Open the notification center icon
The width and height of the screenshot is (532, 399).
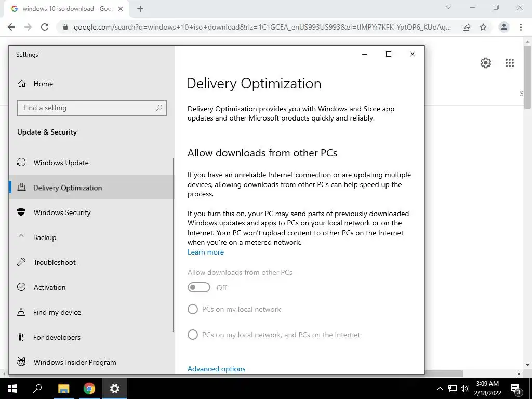pyautogui.click(x=515, y=389)
